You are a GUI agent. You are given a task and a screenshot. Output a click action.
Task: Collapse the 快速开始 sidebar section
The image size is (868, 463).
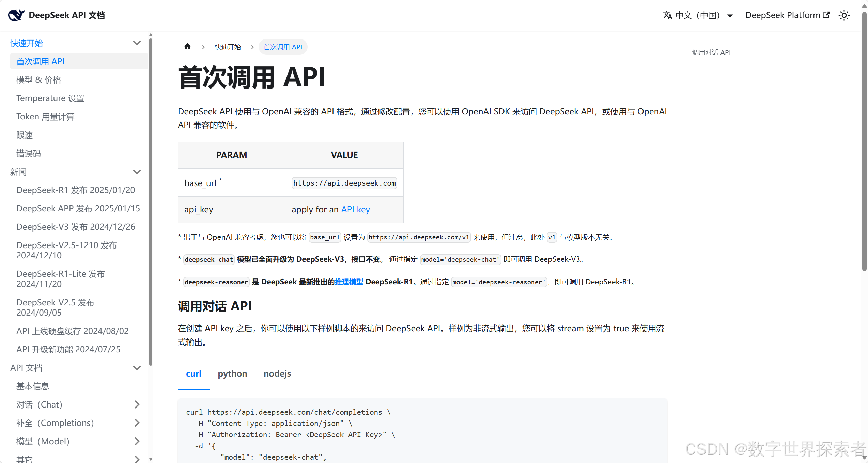(x=137, y=43)
